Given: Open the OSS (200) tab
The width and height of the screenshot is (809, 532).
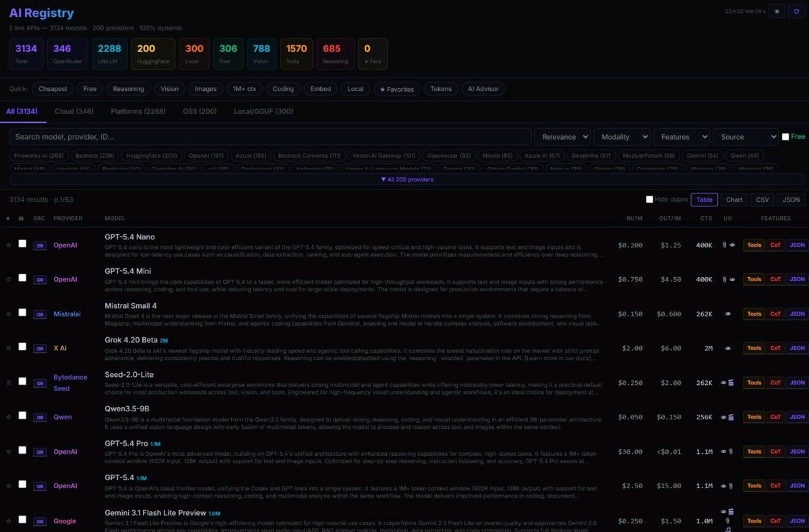Looking at the screenshot, I should 200,111.
